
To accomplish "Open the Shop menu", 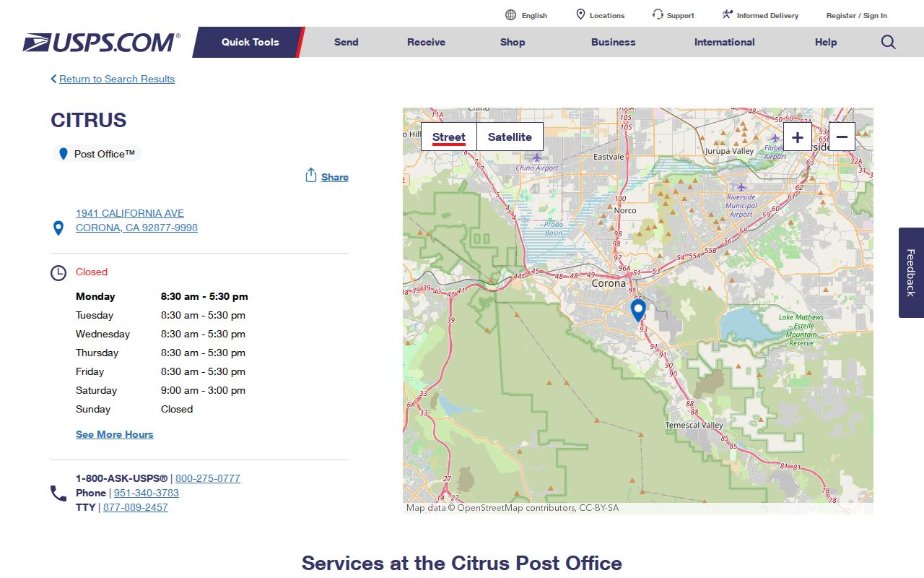I will (513, 42).
